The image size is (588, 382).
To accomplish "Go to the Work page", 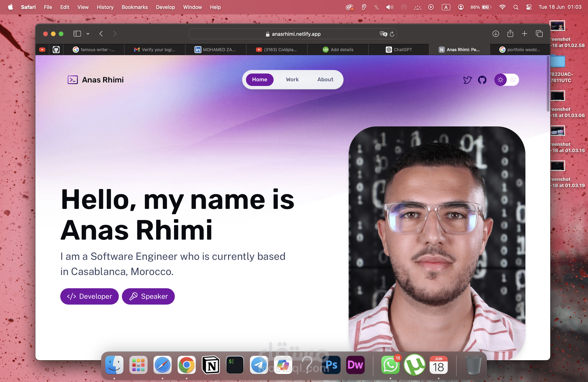I will (x=292, y=80).
